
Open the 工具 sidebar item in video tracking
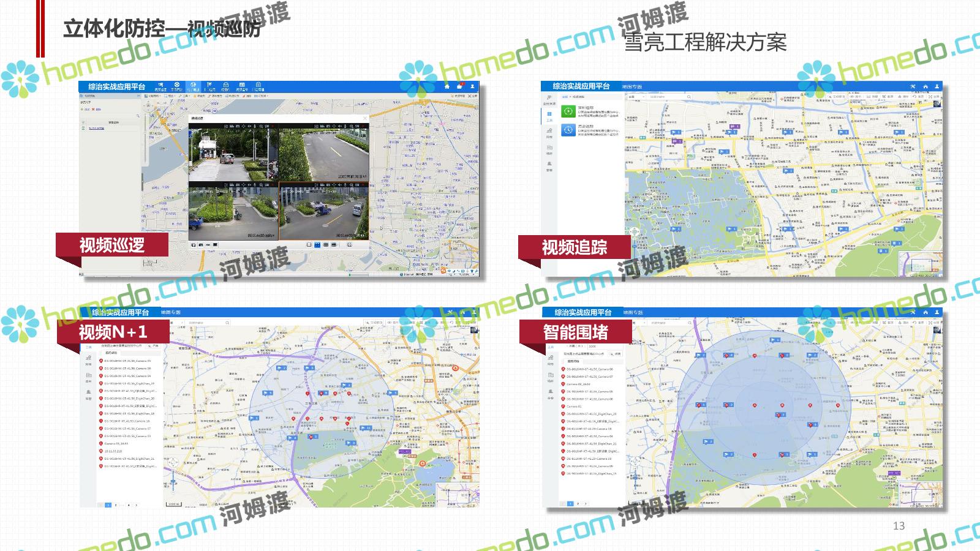(x=549, y=116)
